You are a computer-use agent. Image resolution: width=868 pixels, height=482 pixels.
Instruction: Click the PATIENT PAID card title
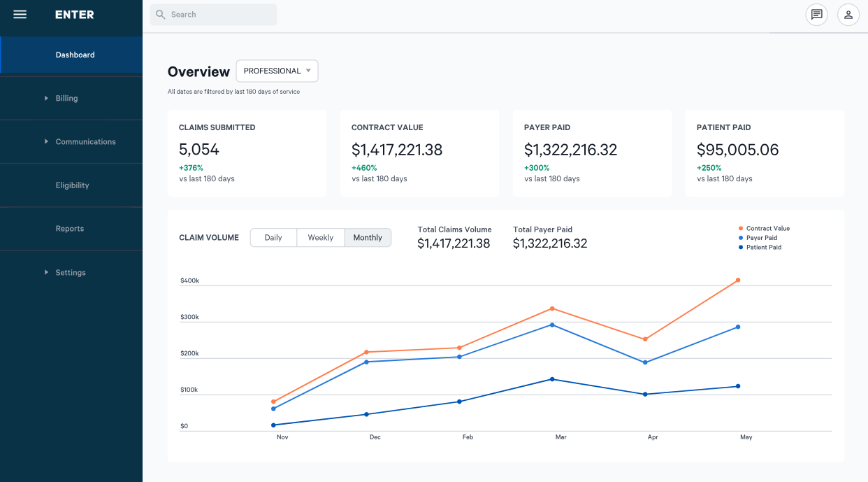(x=724, y=127)
